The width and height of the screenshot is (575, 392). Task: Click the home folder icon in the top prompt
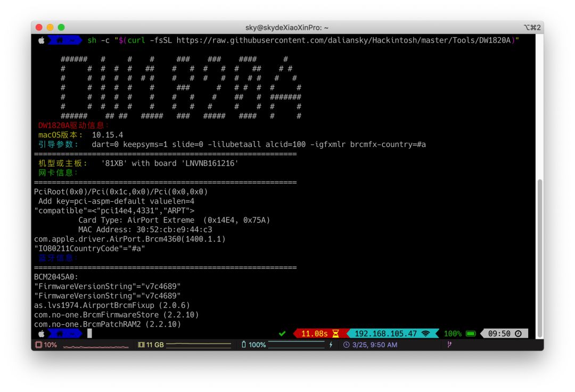[60, 40]
